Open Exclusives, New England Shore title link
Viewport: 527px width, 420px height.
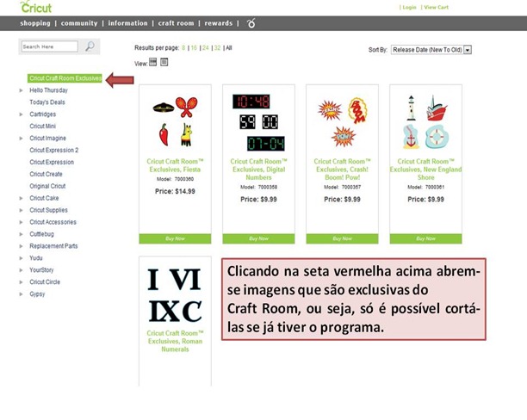(x=425, y=170)
